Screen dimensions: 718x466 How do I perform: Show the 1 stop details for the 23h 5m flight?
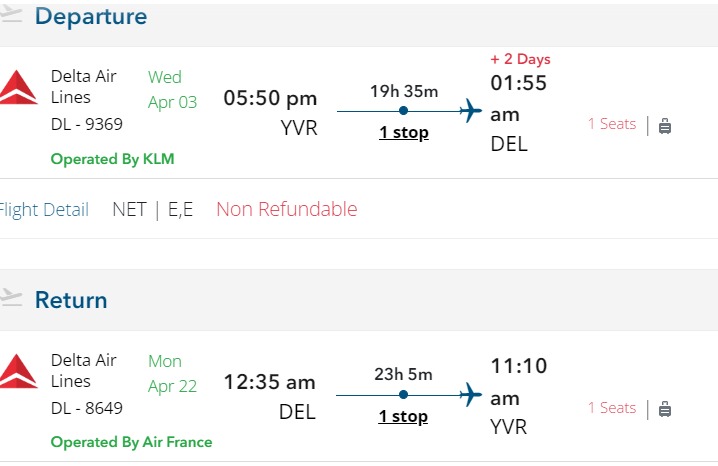(x=403, y=416)
